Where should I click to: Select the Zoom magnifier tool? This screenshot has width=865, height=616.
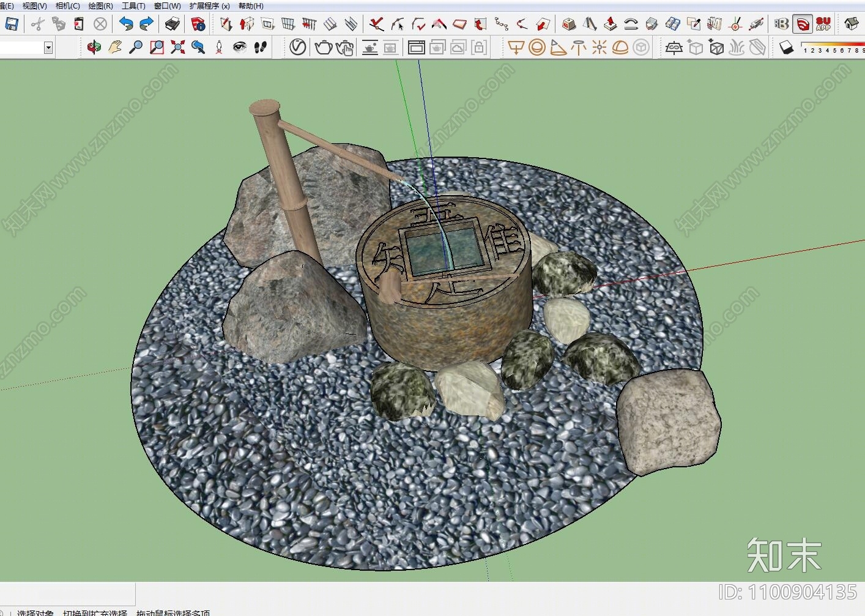click(136, 47)
